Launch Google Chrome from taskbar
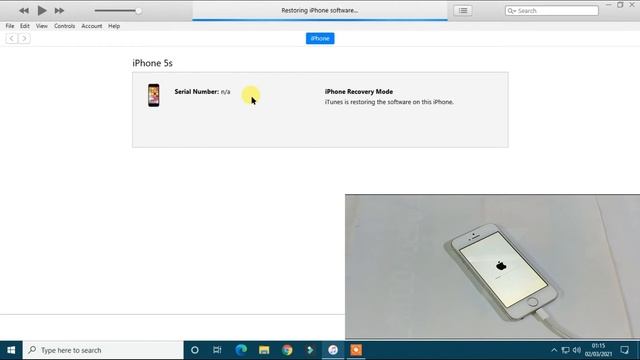Viewport: 640px width, 360px height. [287, 350]
